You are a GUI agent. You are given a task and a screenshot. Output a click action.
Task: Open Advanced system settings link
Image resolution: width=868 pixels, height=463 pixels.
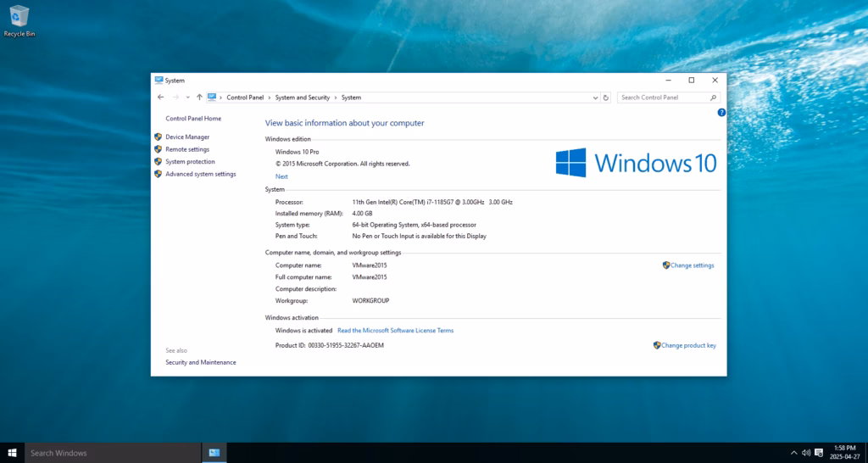(x=200, y=174)
